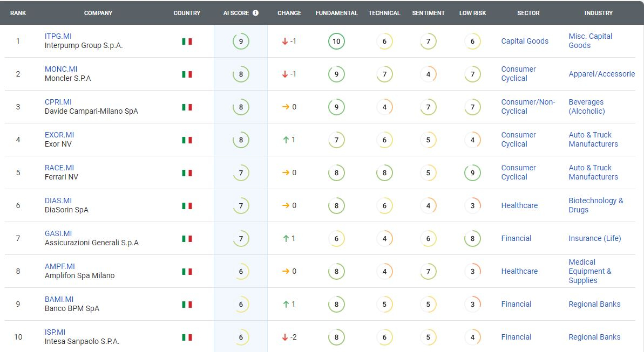644x352 pixels.
Task: Open Financial sector link in Generali row
Action: click(516, 238)
